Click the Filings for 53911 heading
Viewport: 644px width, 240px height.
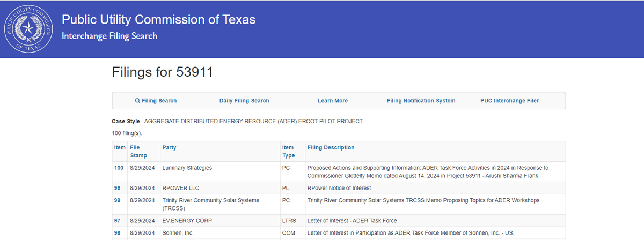coord(163,72)
